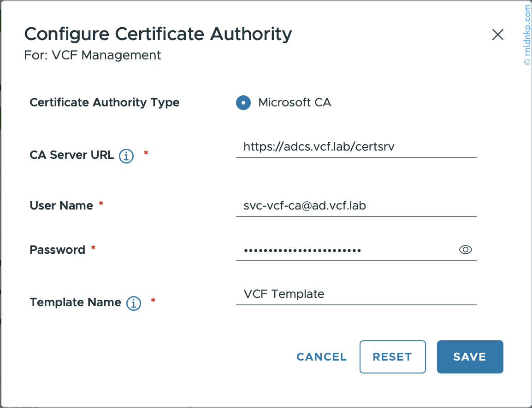Close the Configure Certificate Authority dialog
Screen dimensions: 532x408
[497, 35]
